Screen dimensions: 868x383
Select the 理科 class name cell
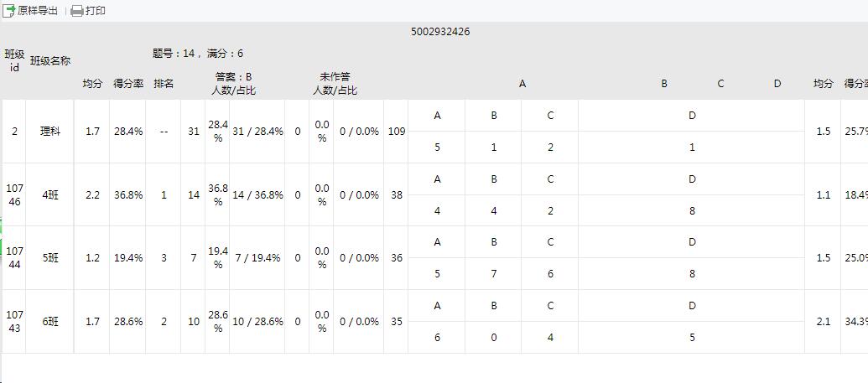50,132
